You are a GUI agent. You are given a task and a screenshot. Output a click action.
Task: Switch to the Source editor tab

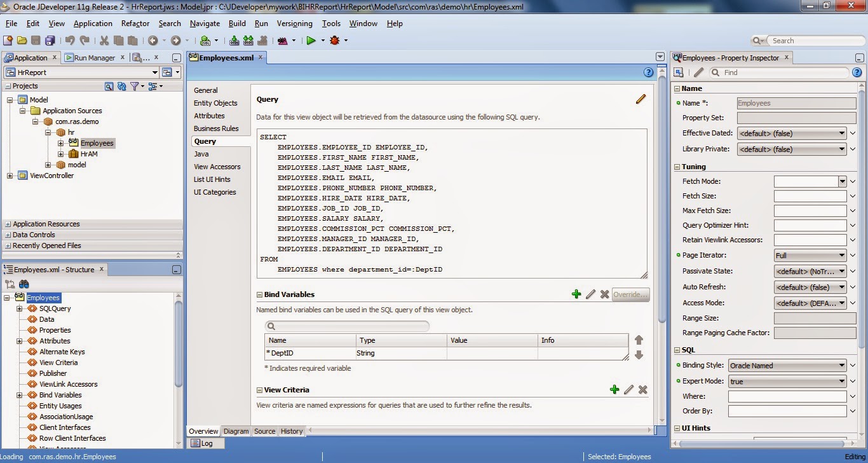(x=265, y=431)
